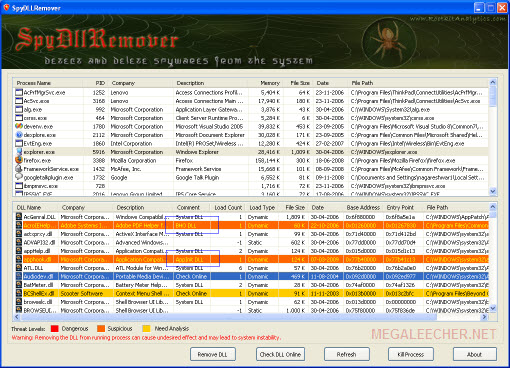Click the Kill Process button

(x=411, y=354)
